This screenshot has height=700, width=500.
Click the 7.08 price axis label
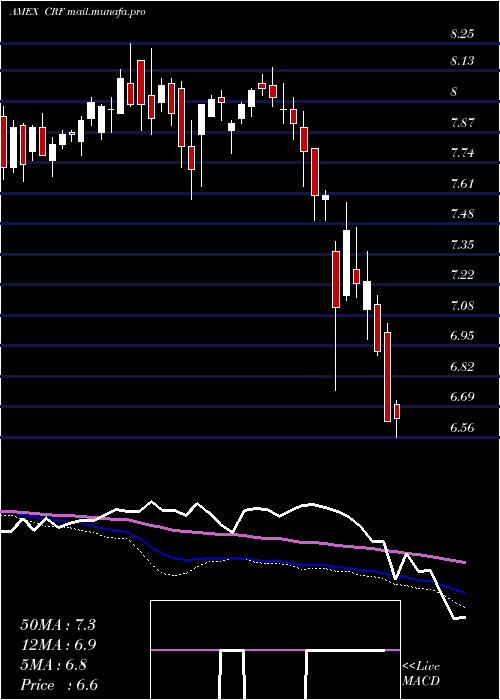pyautogui.click(x=462, y=306)
